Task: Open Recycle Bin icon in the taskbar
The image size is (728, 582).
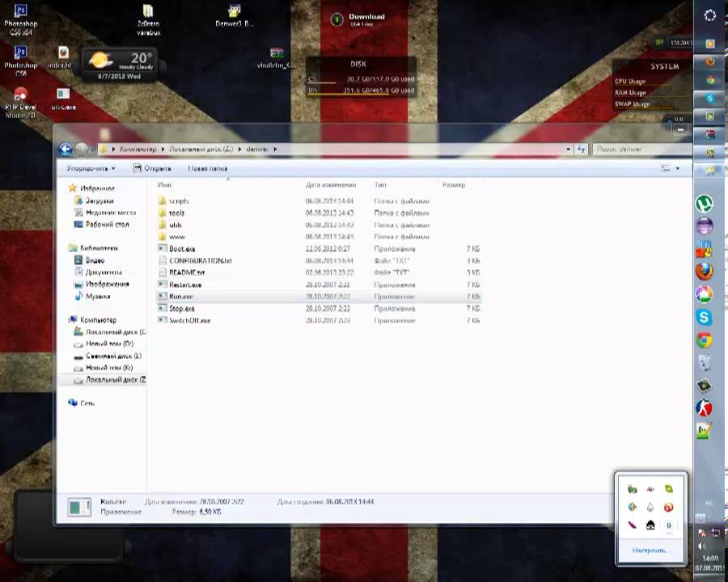Action: point(704,363)
